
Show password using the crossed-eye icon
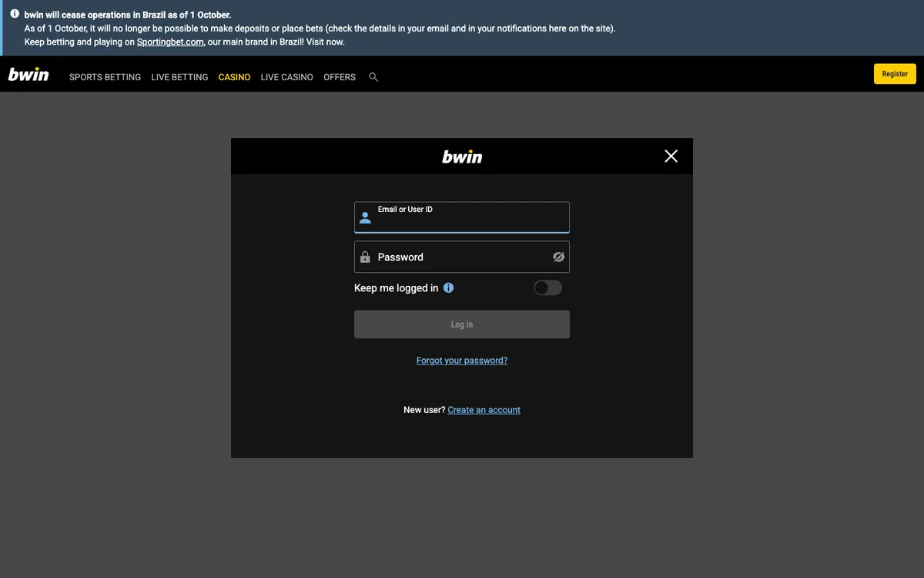coord(559,257)
